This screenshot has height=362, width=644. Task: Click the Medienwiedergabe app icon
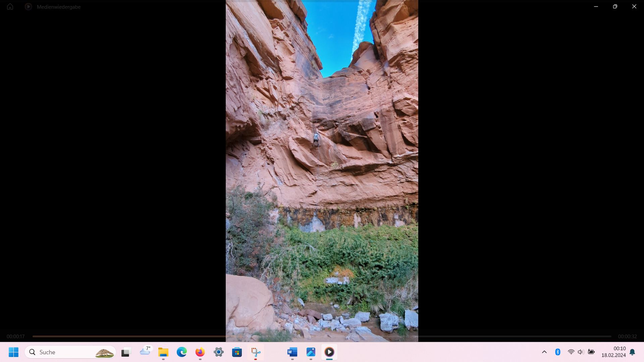click(x=29, y=7)
